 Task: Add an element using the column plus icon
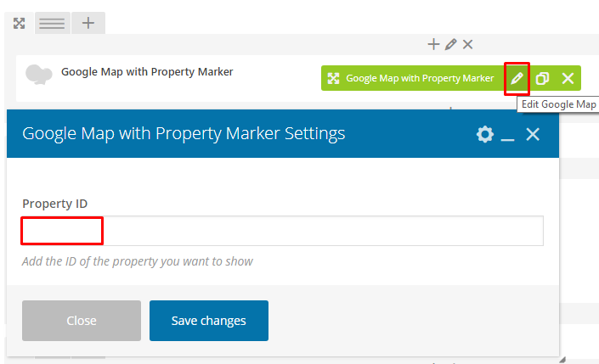pyautogui.click(x=433, y=44)
